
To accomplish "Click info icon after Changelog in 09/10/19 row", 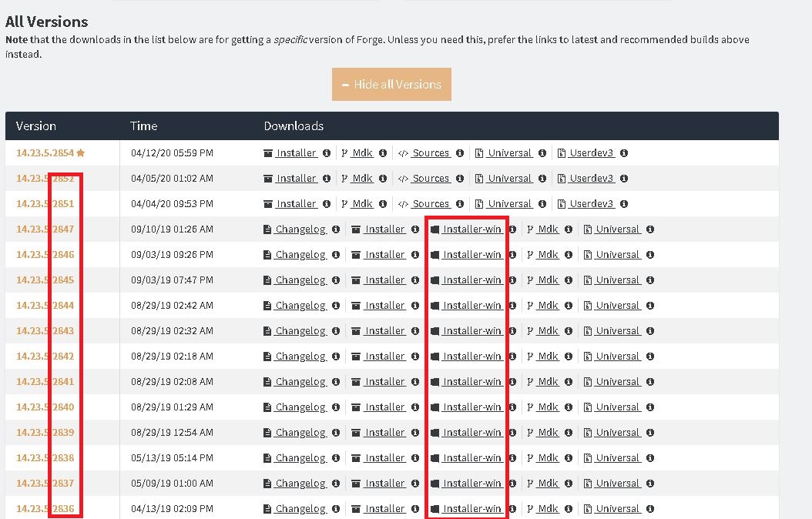I will [x=336, y=229].
